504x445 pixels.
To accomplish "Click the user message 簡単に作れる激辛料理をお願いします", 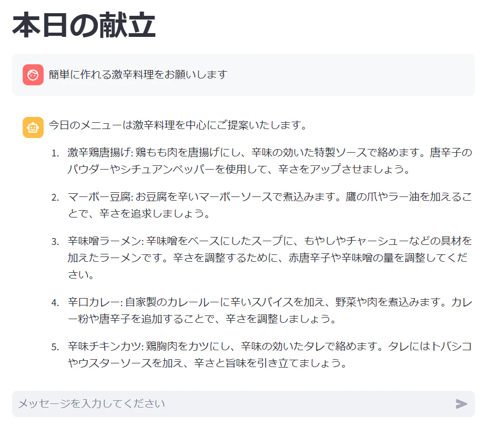I will click(138, 75).
